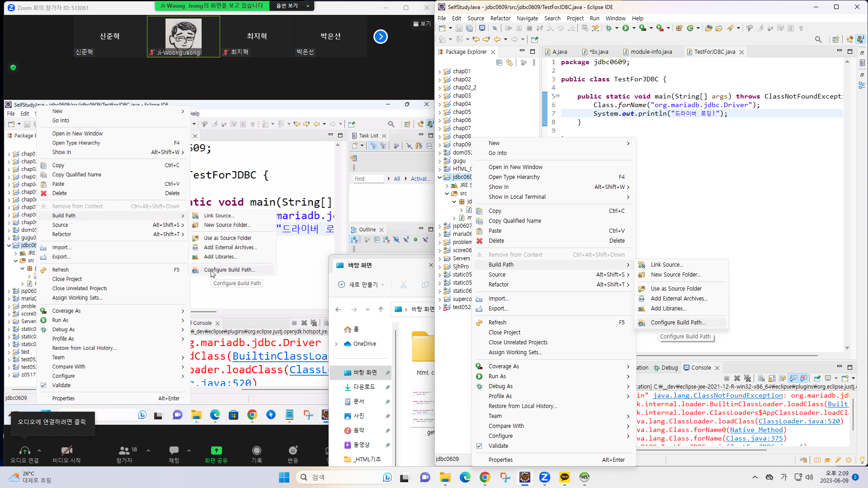Click the Zoom screen share button

click(216, 454)
